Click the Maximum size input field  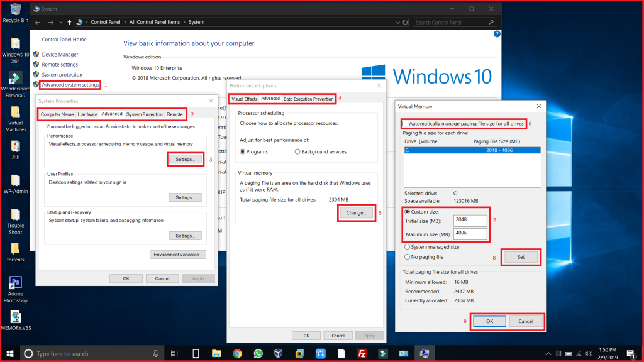point(470,234)
